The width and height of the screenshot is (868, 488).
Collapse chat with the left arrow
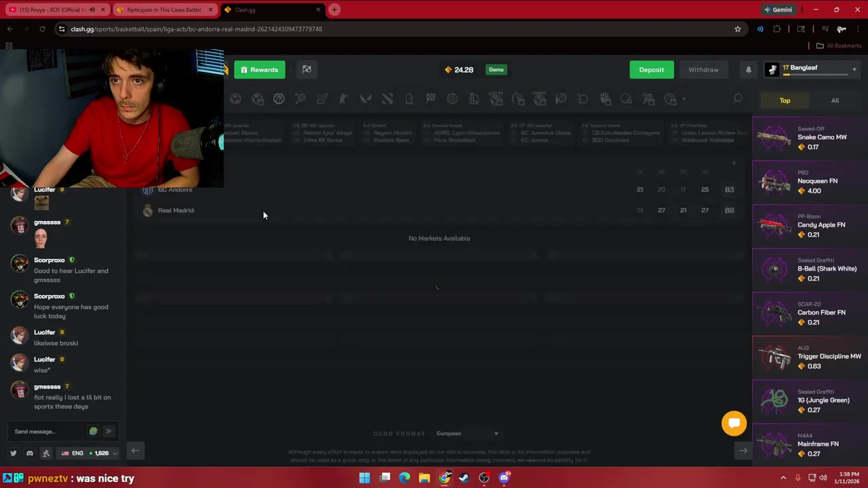135,450
